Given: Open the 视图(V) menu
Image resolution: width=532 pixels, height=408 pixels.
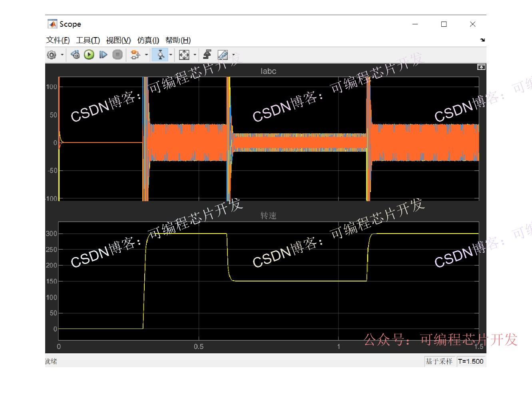Looking at the screenshot, I should pyautogui.click(x=118, y=40).
